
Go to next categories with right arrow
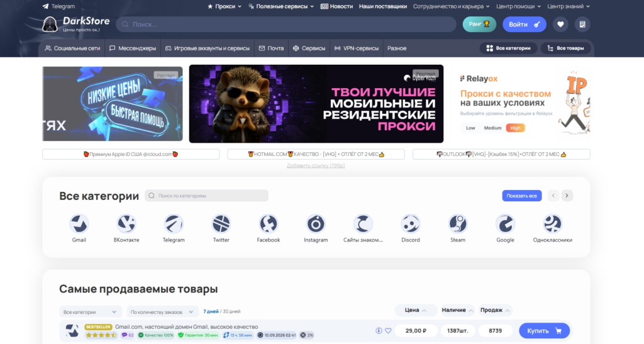point(567,196)
